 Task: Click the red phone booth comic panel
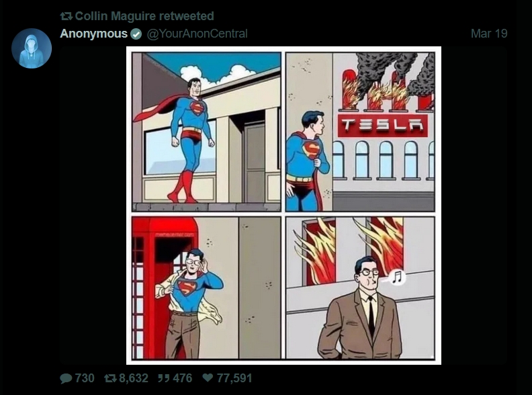point(206,288)
